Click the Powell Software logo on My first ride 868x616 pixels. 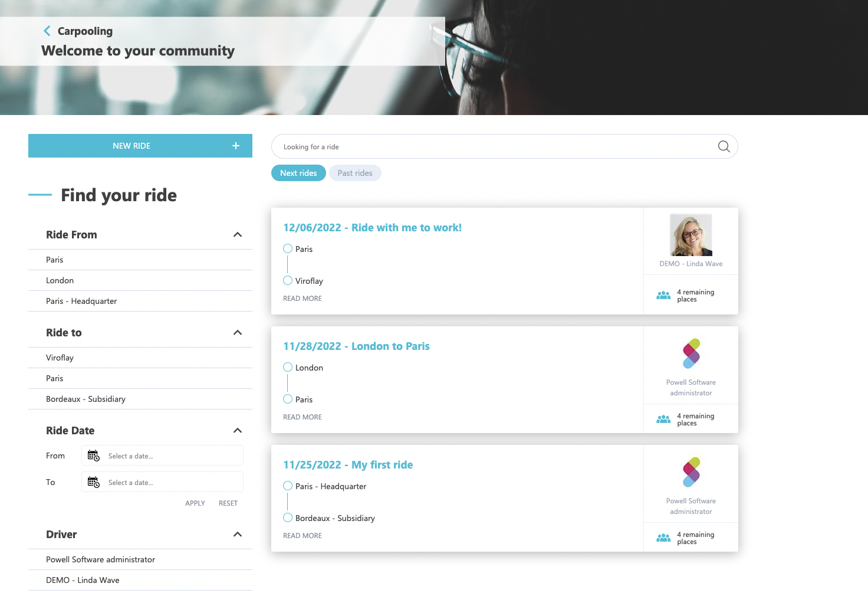[691, 471]
